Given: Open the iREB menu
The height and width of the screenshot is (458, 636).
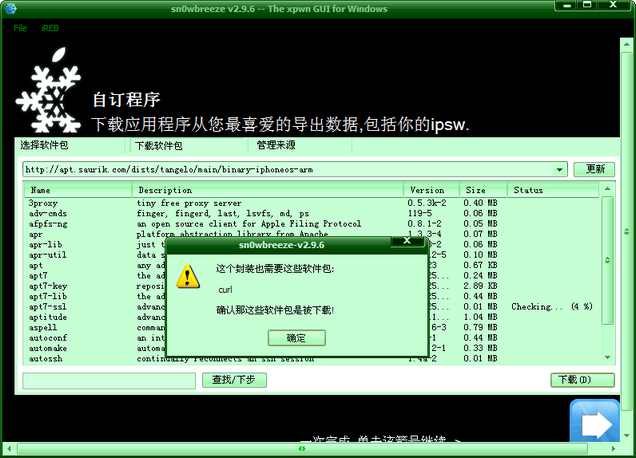Looking at the screenshot, I should [x=50, y=28].
